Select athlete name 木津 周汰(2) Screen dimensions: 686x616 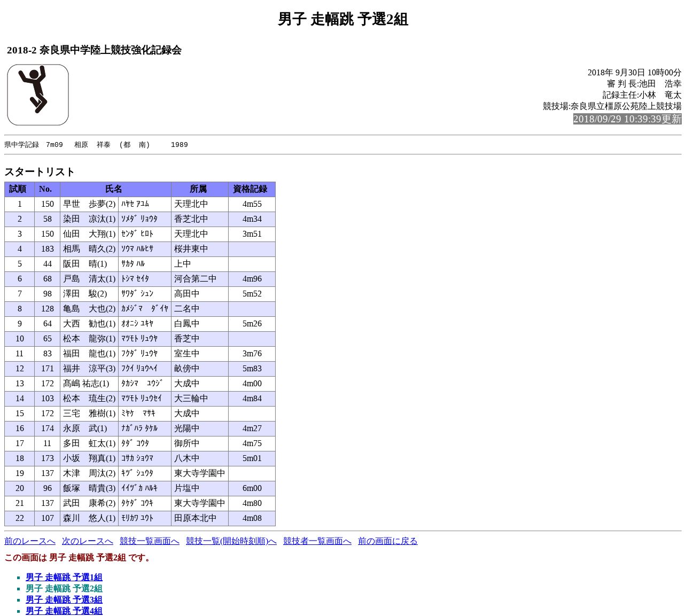pos(89,473)
